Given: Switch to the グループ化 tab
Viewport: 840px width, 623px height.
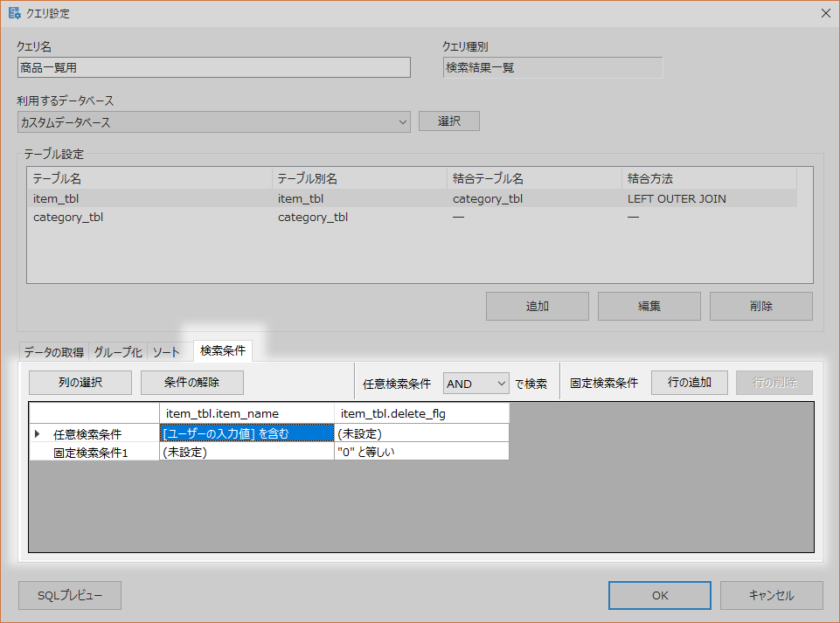Looking at the screenshot, I should (x=118, y=352).
